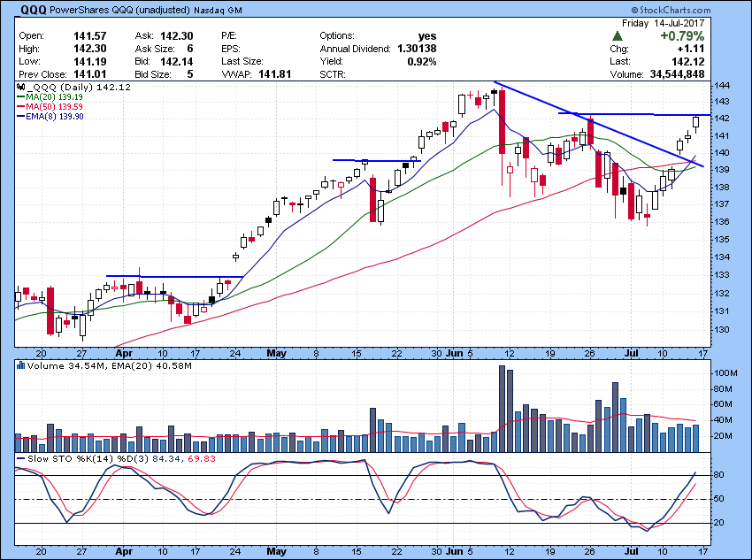Click the 139 price axis label
Image resolution: width=752 pixels, height=560 pixels.
(722, 170)
